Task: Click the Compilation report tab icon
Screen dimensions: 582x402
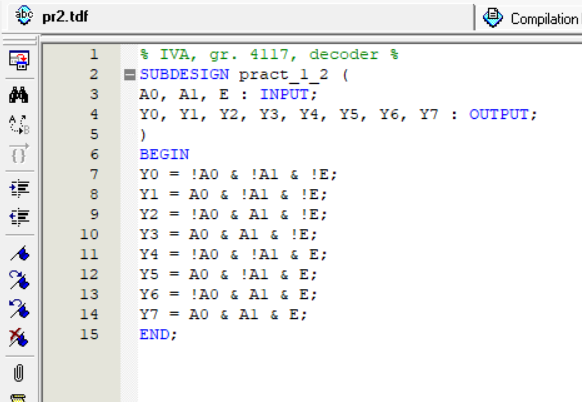Action: click(x=493, y=18)
